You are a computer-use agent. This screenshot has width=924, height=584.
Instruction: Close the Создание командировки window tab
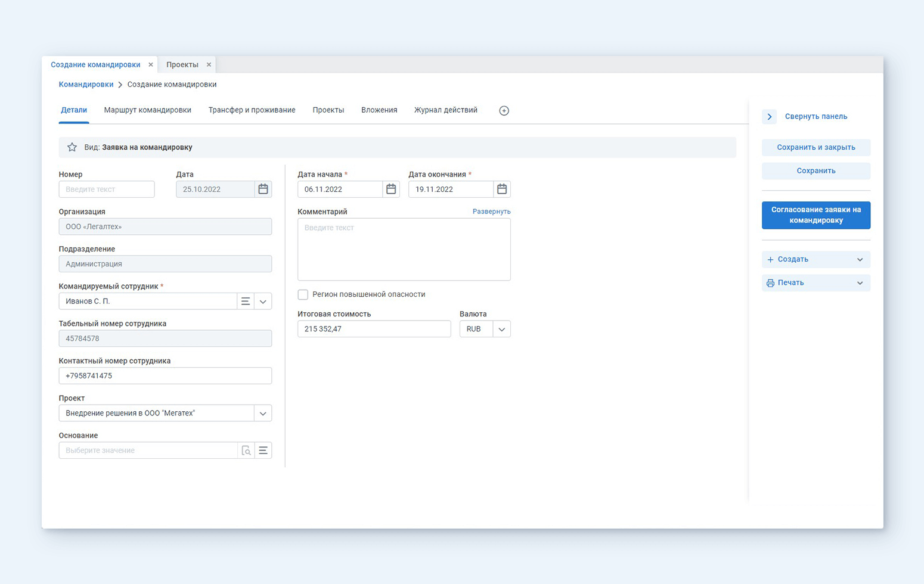pyautogui.click(x=151, y=64)
